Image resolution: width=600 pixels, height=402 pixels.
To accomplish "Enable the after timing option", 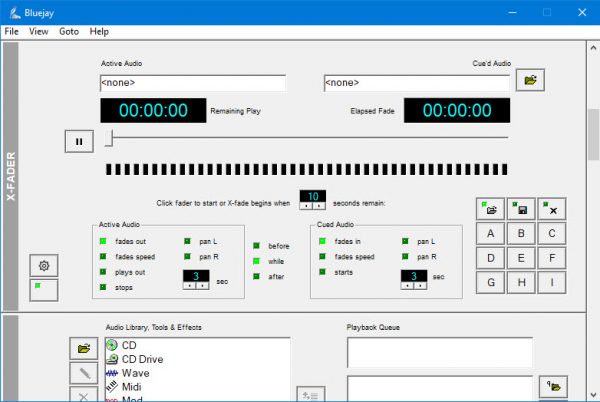I will click(256, 276).
